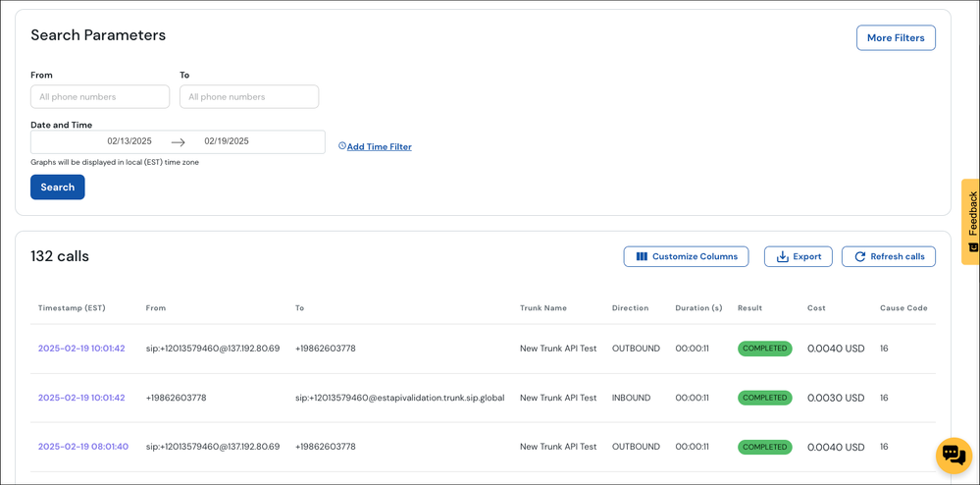This screenshot has width=980, height=485.
Task: Open the chat support bubble icon
Action: [953, 455]
